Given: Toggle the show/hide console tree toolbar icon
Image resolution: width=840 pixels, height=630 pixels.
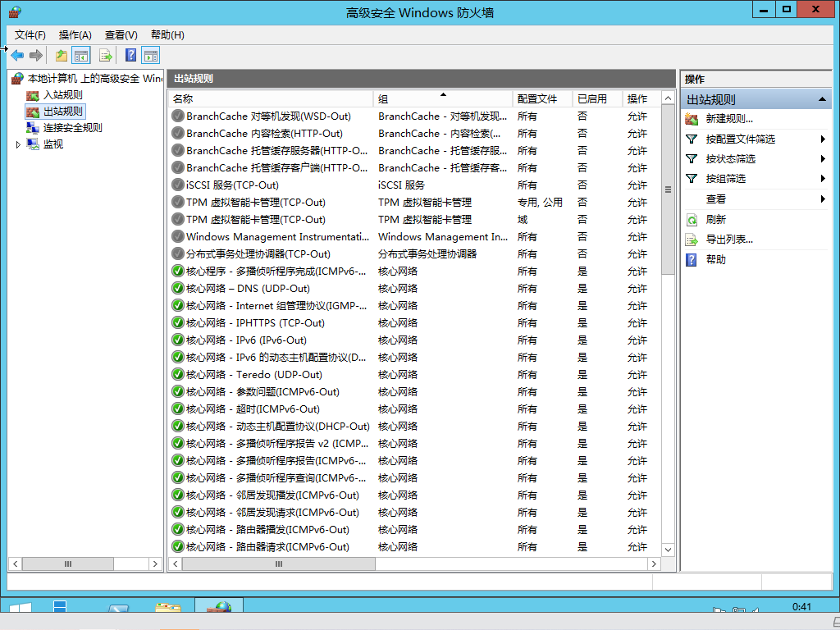Looking at the screenshot, I should tap(81, 55).
